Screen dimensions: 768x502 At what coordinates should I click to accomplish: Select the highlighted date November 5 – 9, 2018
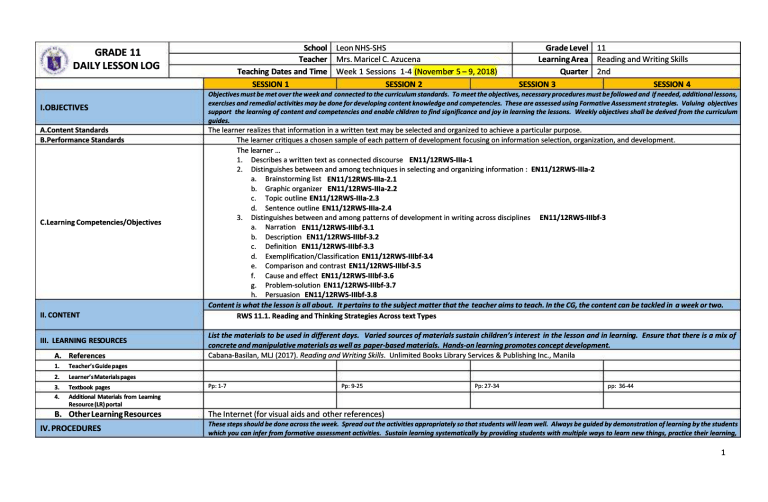[448, 72]
